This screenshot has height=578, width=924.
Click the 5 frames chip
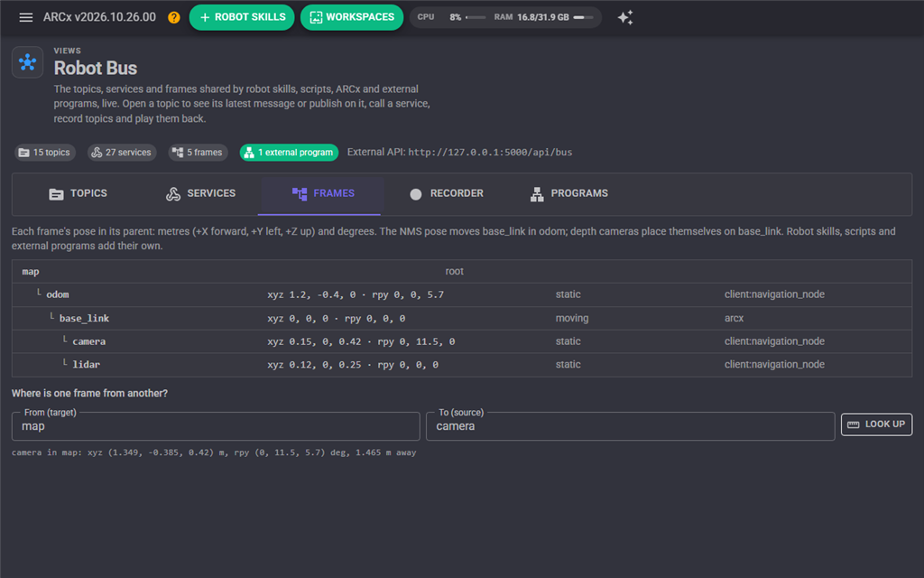[198, 152]
